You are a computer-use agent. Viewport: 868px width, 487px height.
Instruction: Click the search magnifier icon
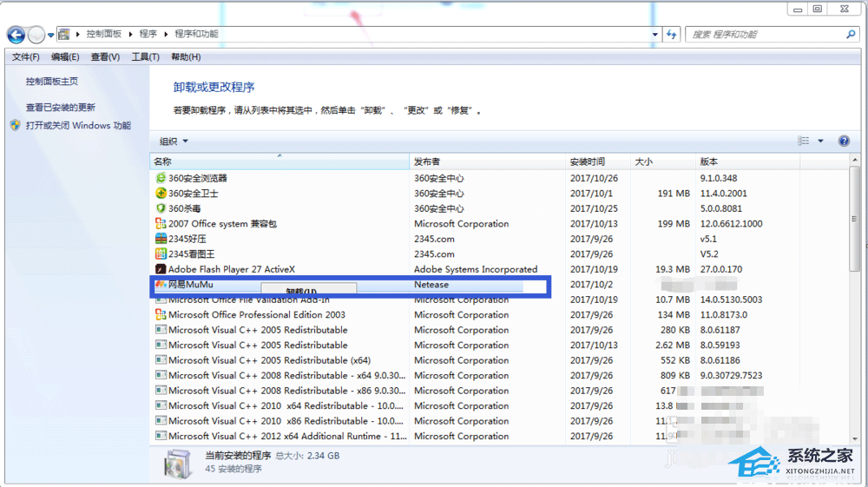click(851, 35)
